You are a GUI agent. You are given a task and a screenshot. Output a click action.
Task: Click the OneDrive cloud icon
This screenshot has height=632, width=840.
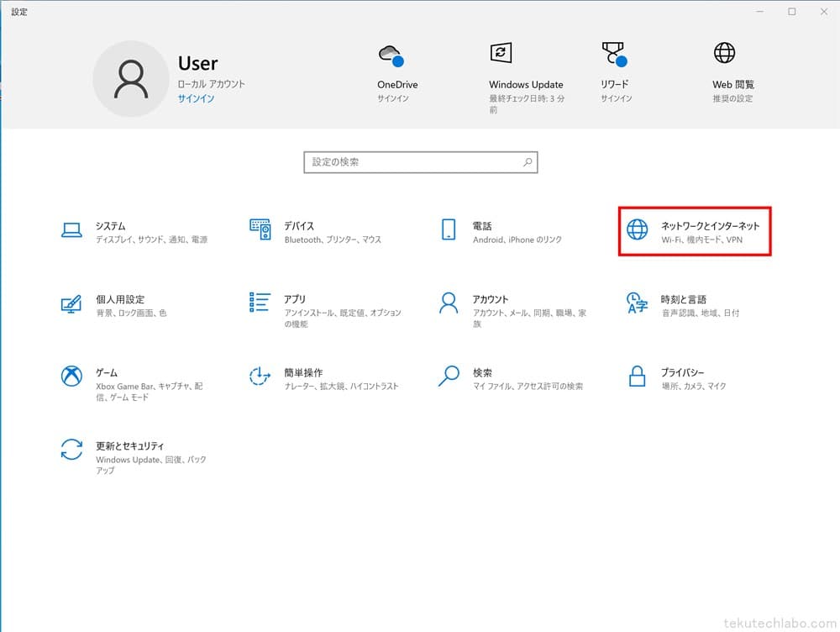point(391,55)
